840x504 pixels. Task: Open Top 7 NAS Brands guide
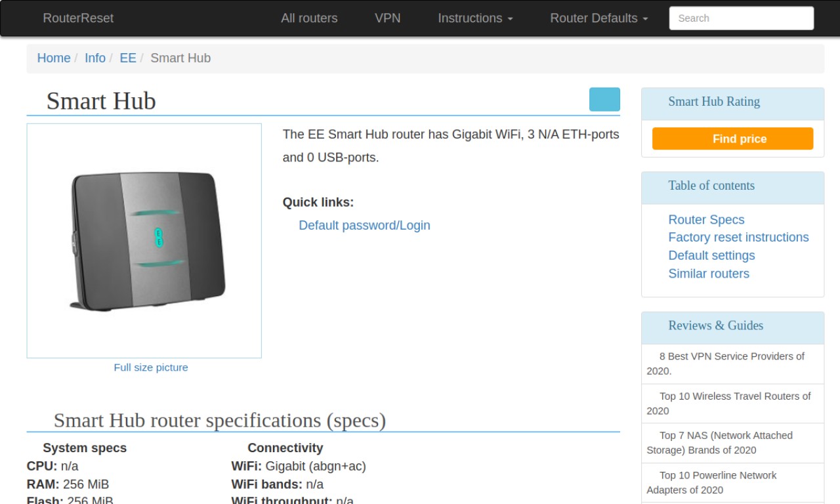pos(732,443)
